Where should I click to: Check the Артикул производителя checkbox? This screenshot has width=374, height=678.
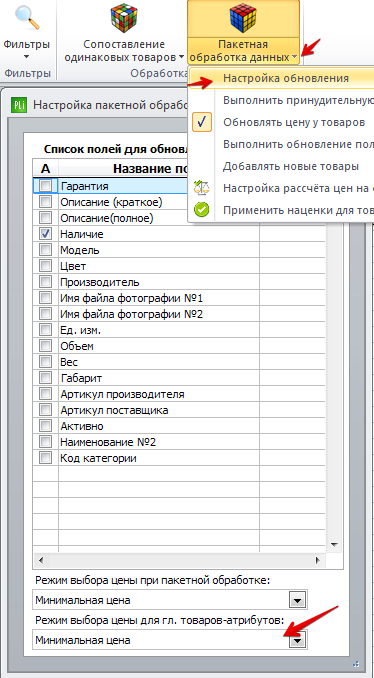(x=45, y=394)
